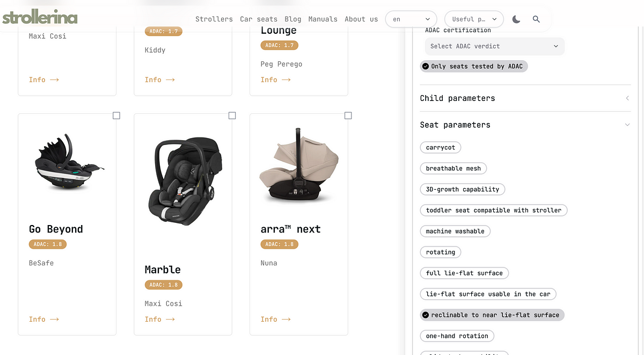Image resolution: width=644 pixels, height=355 pixels.
Task: Open search with magnifier icon
Action: click(x=536, y=19)
